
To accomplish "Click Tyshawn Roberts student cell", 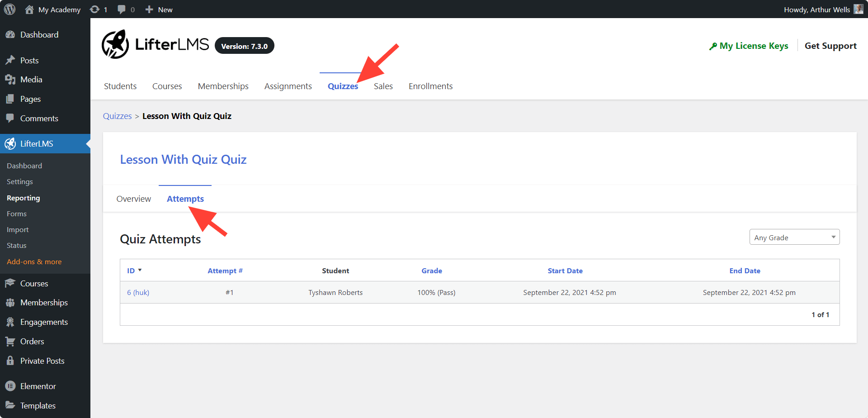I will pyautogui.click(x=335, y=292).
